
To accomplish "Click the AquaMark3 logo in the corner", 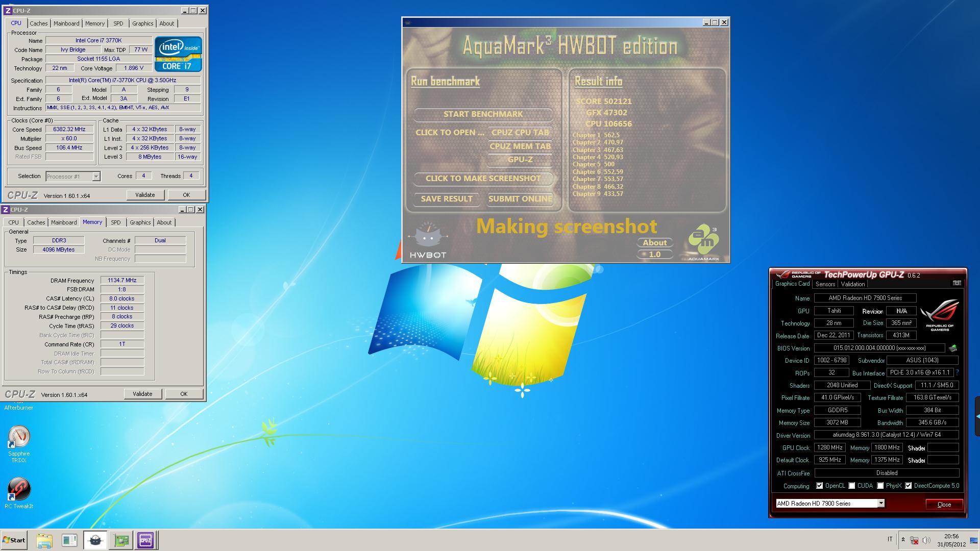I will click(x=703, y=242).
